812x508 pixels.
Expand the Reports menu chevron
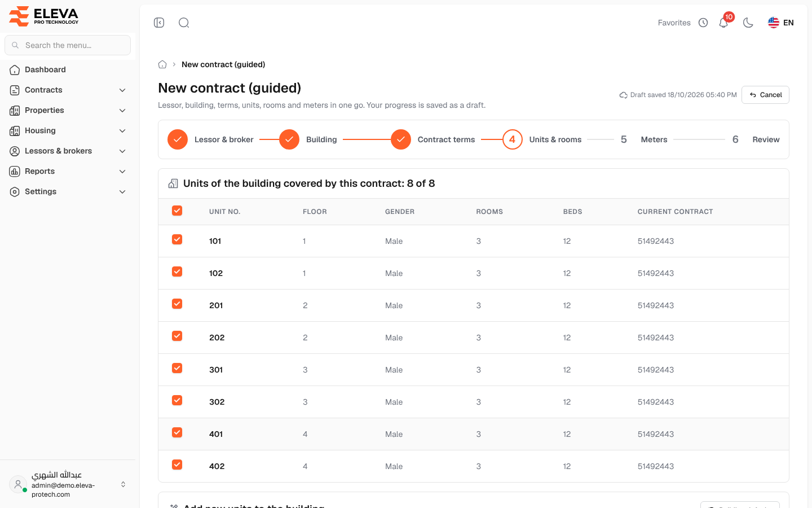click(x=122, y=172)
